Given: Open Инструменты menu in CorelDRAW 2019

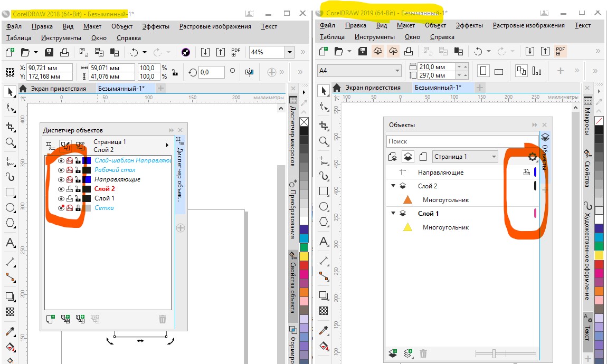Looking at the screenshot, I should click(x=375, y=37).
